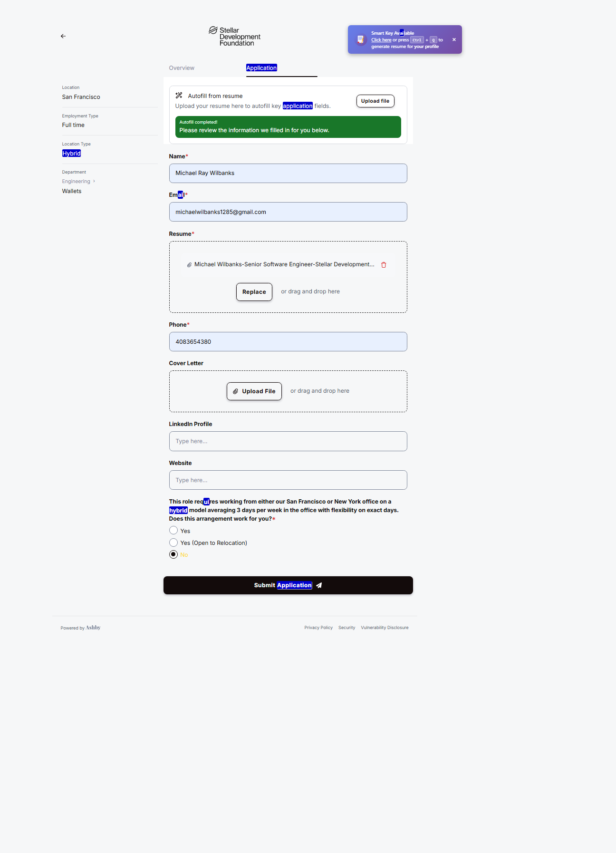Click the Smart Key resume document icon
This screenshot has width=616, height=853.
(361, 40)
